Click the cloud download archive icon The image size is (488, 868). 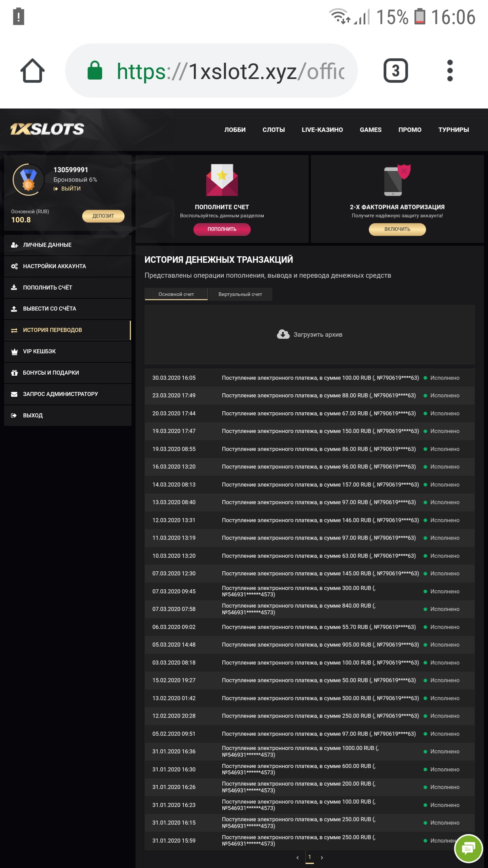click(x=283, y=334)
